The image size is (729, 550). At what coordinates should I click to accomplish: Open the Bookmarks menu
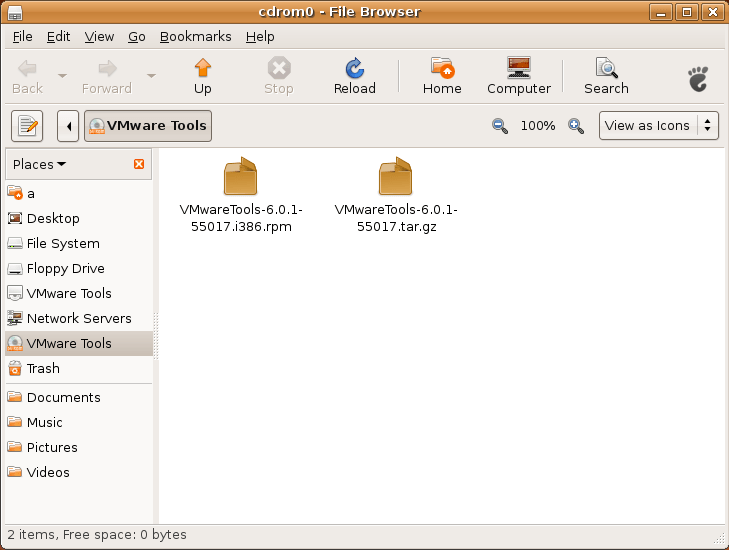(x=195, y=37)
